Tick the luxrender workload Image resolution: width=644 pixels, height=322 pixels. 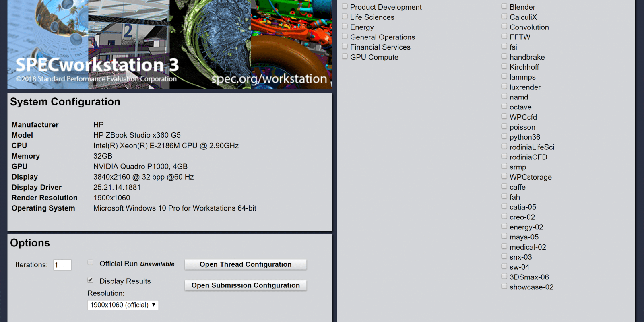[504, 87]
